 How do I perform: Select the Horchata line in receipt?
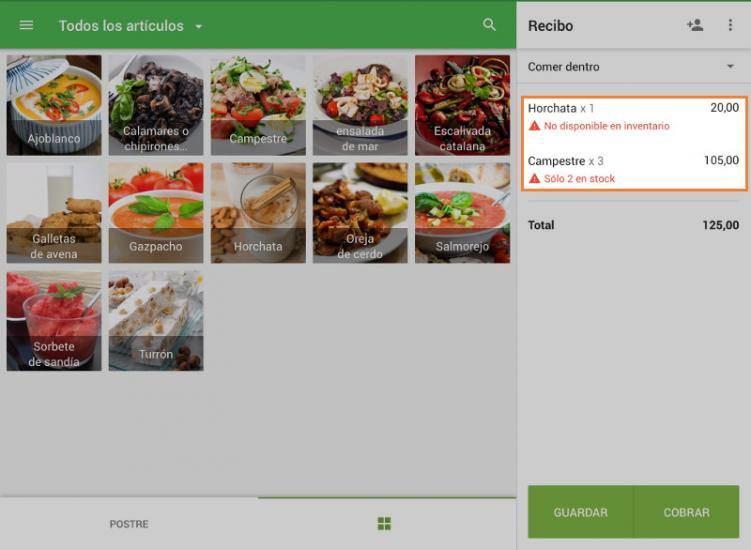click(x=633, y=116)
